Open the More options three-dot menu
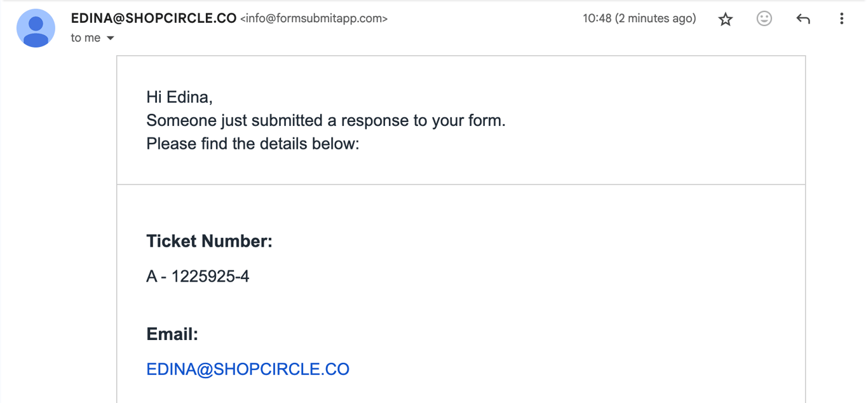868x403 pixels. pos(841,19)
